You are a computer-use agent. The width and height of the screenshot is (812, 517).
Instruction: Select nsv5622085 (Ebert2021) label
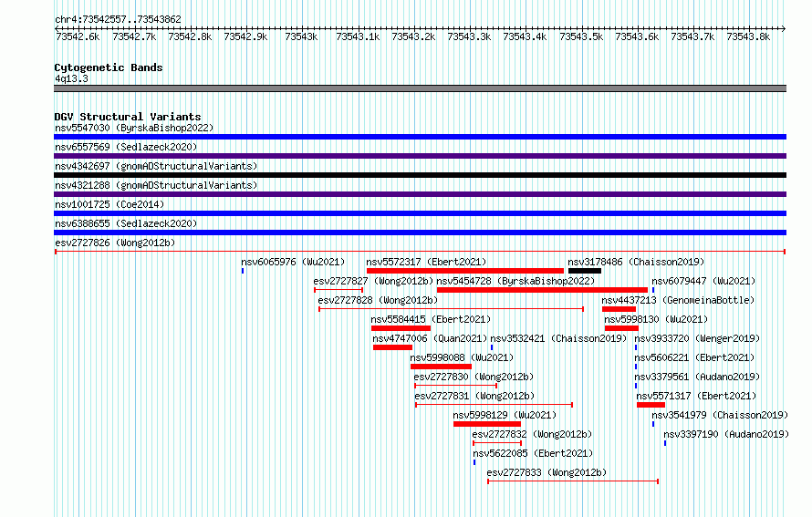coord(533,453)
